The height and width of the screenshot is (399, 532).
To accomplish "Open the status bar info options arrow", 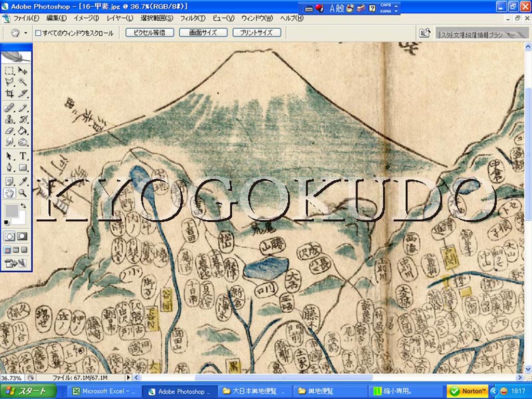I will coord(128,377).
